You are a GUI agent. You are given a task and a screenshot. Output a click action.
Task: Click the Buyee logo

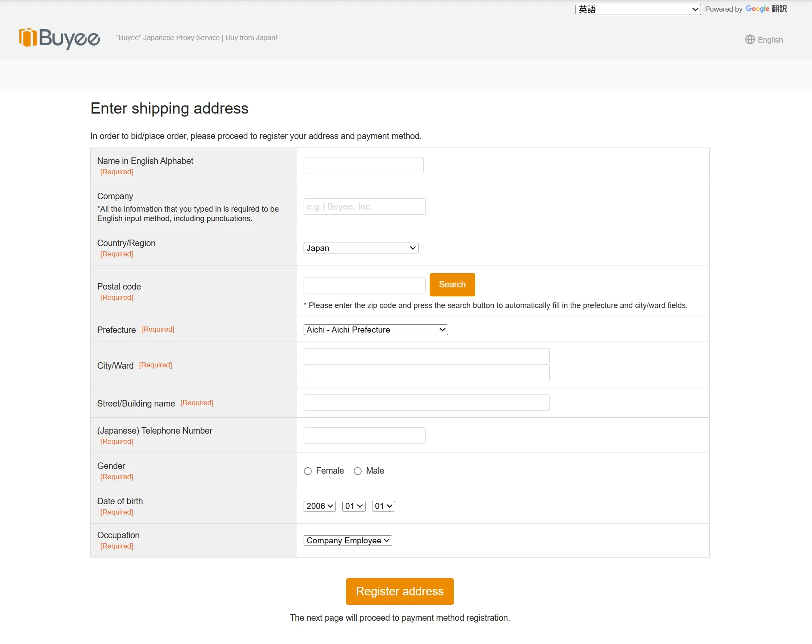click(59, 38)
